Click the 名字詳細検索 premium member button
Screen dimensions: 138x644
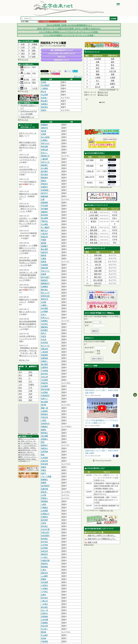pos(53,21)
